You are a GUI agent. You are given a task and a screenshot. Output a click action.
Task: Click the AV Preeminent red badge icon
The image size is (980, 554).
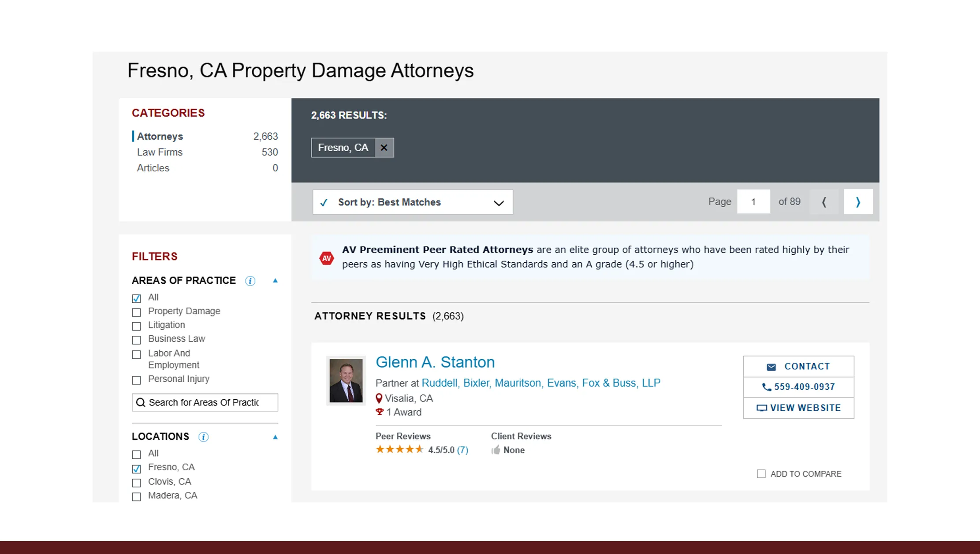pos(327,258)
